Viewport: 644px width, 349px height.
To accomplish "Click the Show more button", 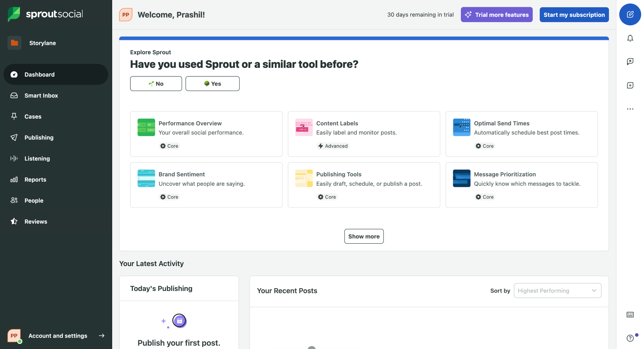I will coord(364,236).
